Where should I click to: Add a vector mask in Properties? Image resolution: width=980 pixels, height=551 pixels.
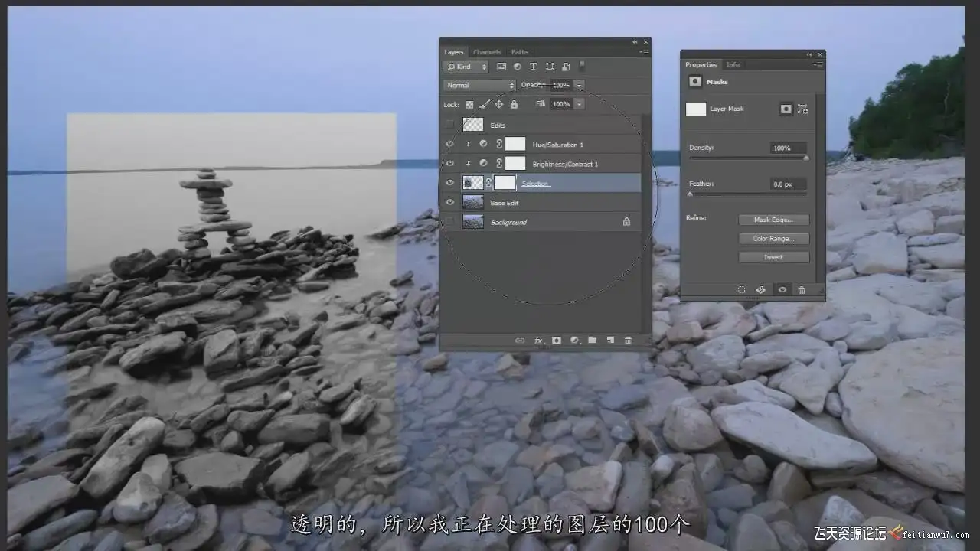coord(802,109)
